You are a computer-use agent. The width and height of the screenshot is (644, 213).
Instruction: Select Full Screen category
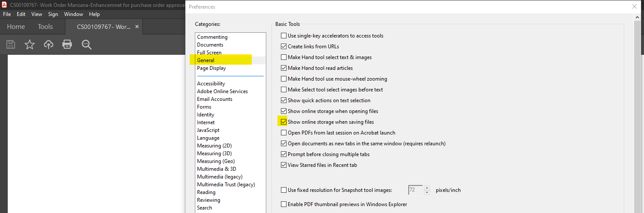tap(209, 53)
